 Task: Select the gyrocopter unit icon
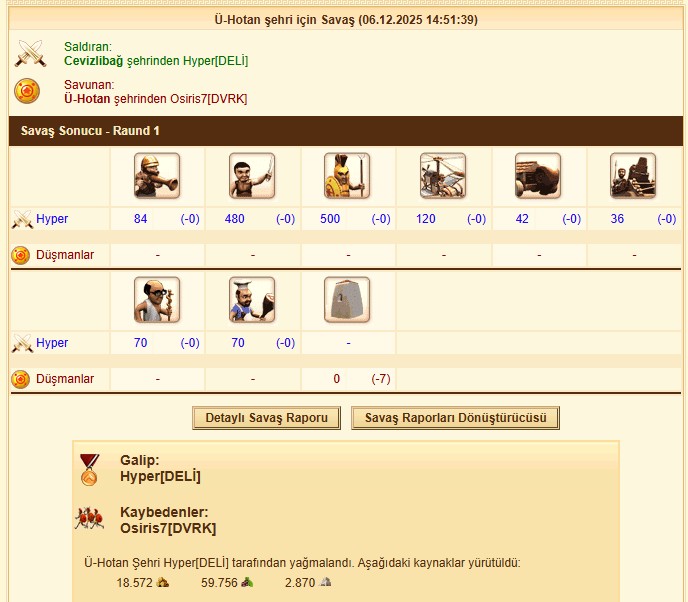[443, 176]
